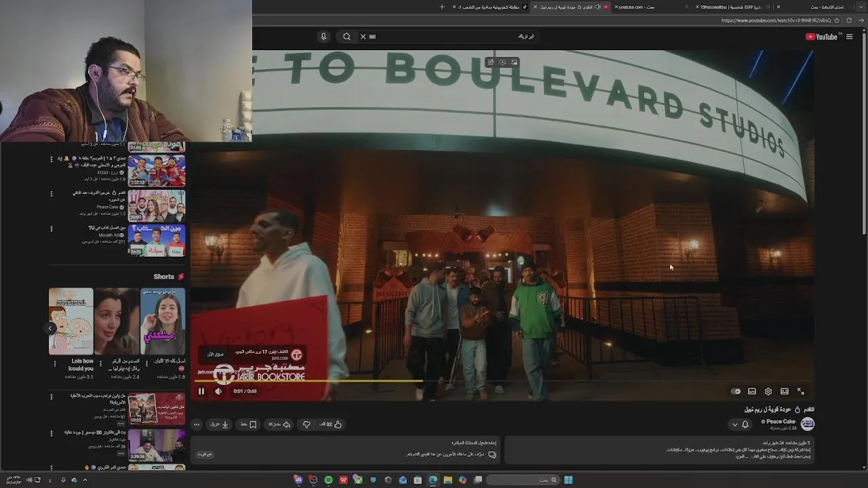Expand the video description box

coord(658,449)
